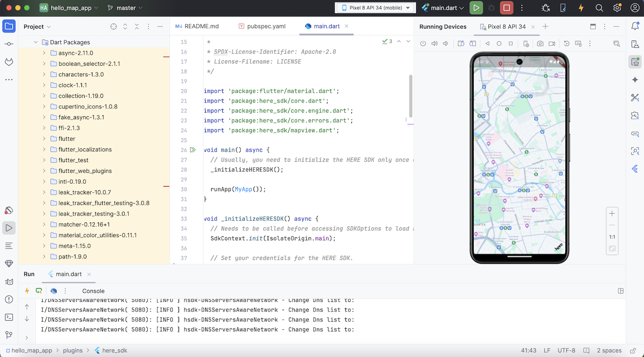Open the Run tool window icon in left sidebar
The width and height of the screenshot is (644, 357).
coord(9,227)
